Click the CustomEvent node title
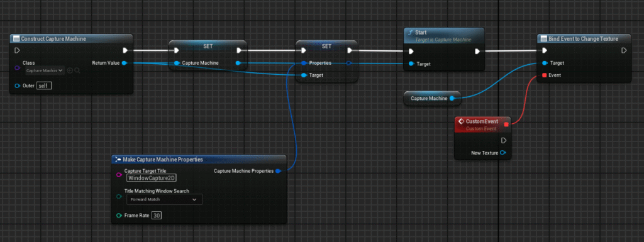The image size is (644, 242). click(x=482, y=121)
